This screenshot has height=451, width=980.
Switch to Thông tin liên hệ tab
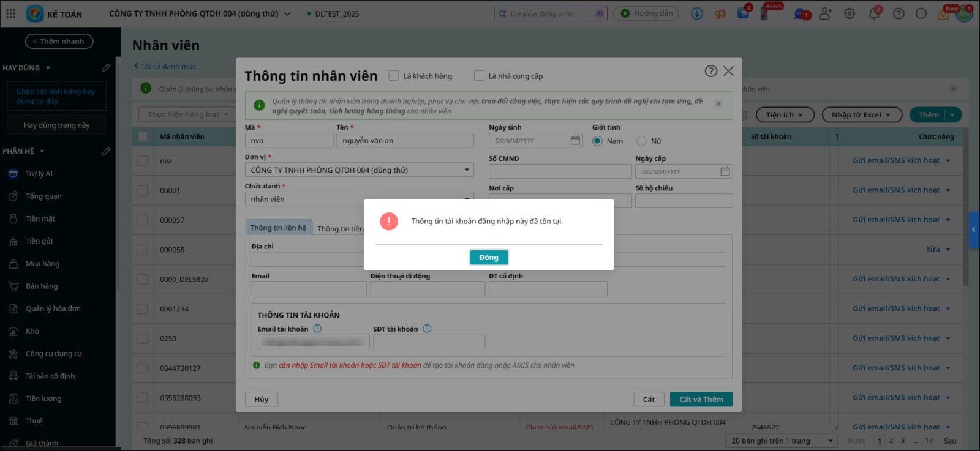(x=278, y=228)
